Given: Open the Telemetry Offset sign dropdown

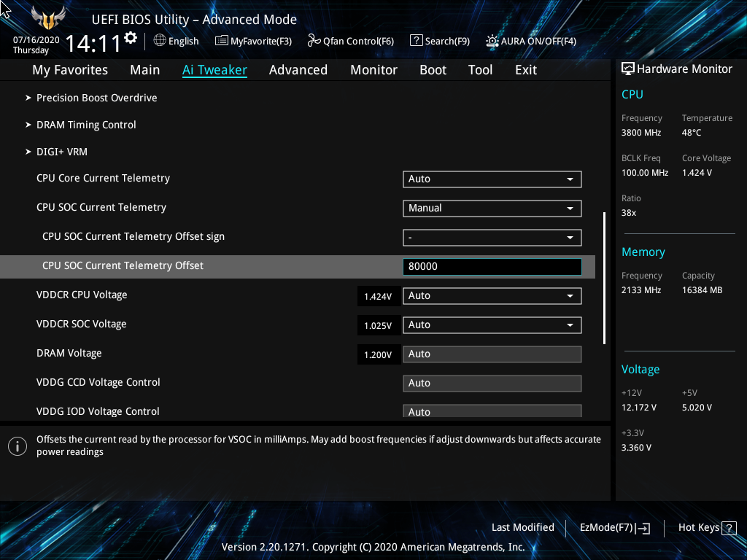Looking at the screenshot, I should click(x=492, y=237).
